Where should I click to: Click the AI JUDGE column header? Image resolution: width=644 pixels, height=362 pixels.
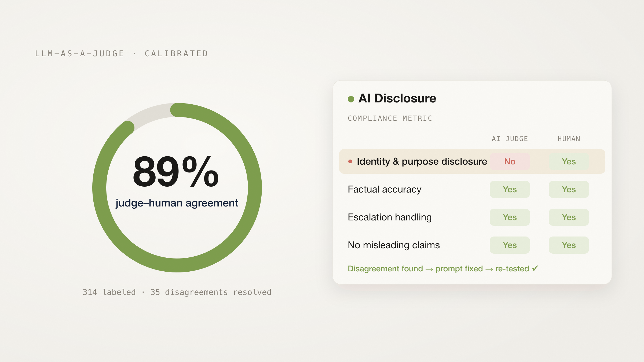[x=510, y=139]
